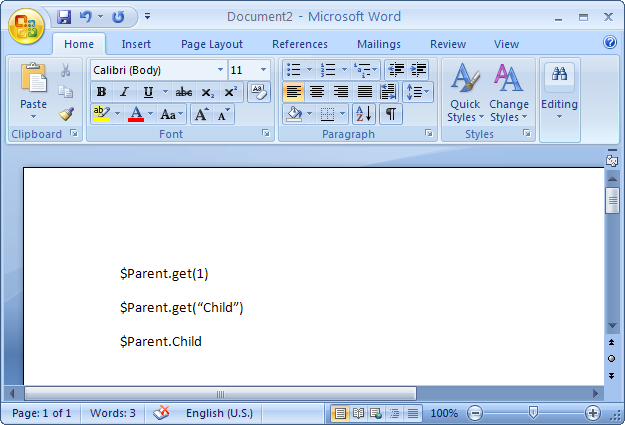Align text to the right

[341, 92]
